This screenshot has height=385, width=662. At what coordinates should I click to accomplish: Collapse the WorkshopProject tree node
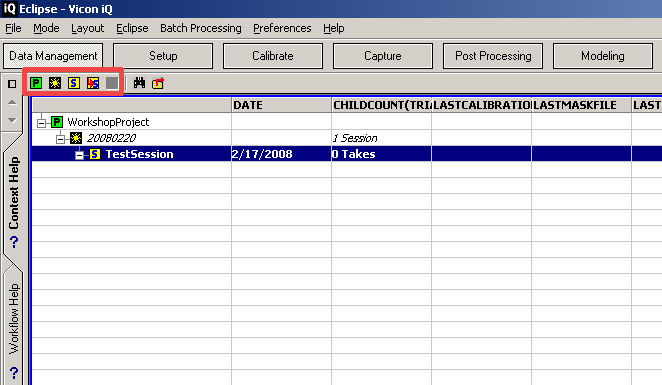41,123
